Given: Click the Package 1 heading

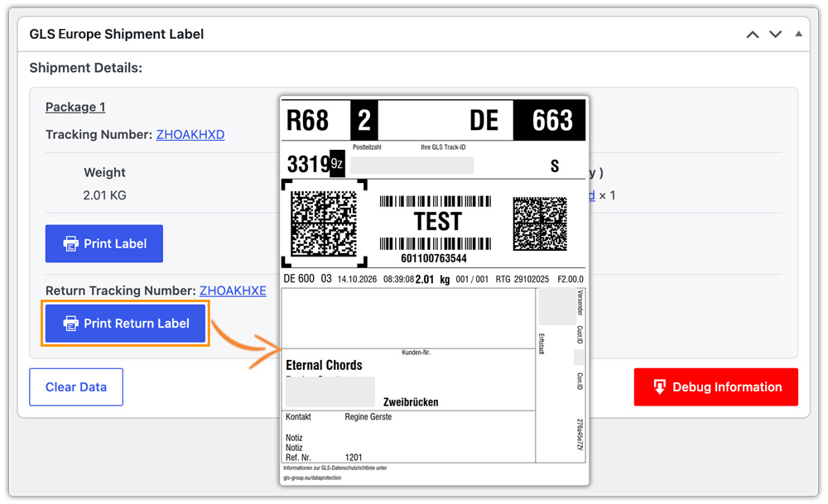Looking at the screenshot, I should 75,107.
